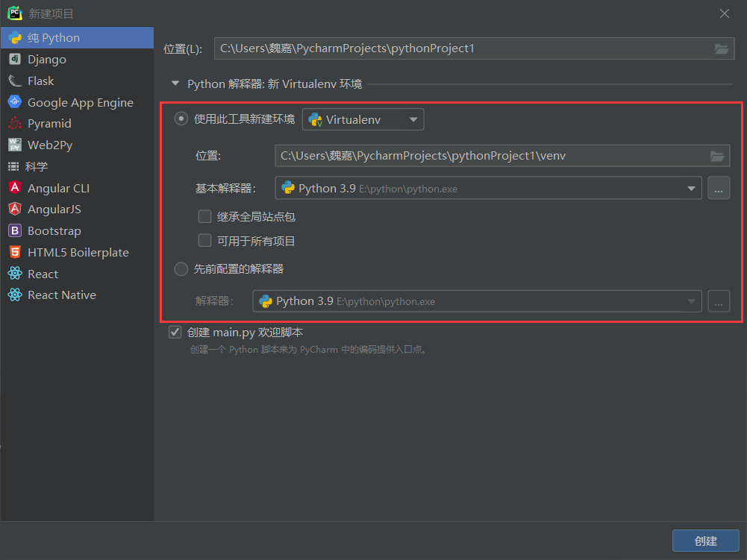
Task: Click the 科学 (Scientific) project icon
Action: [x=13, y=166]
